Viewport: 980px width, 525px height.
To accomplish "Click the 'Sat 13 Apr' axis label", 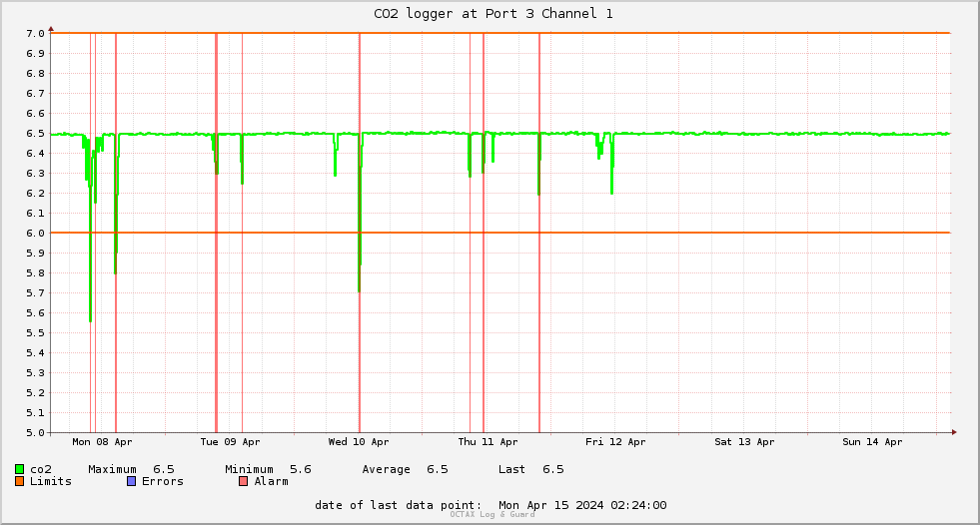I will tap(744, 442).
